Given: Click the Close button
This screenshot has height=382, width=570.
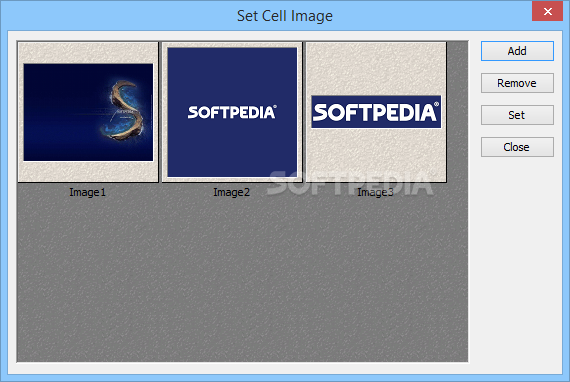Looking at the screenshot, I should pyautogui.click(x=517, y=147).
